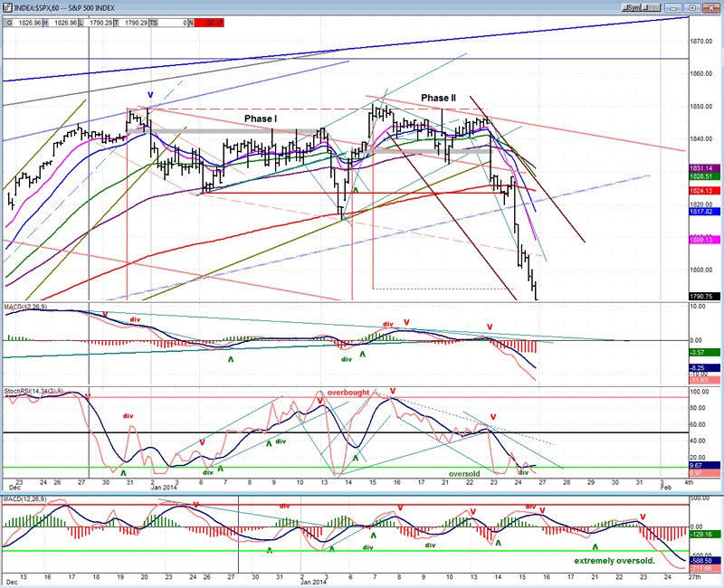The height and width of the screenshot is (588, 724).
Task: Click the 1790.75 last price label
Action: [x=704, y=296]
